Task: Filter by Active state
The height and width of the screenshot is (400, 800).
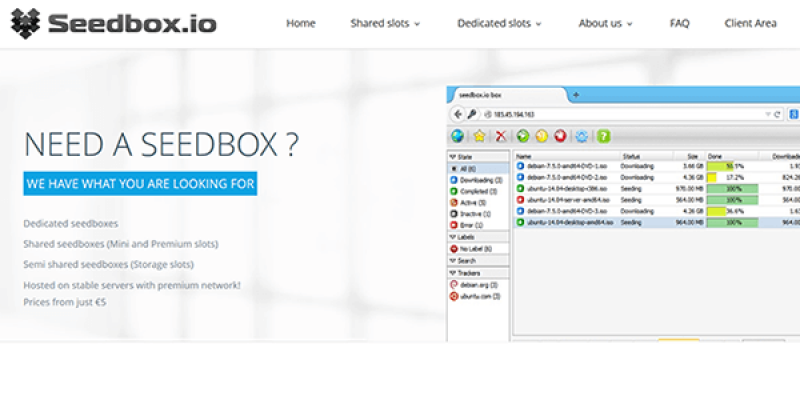Action: point(479,203)
